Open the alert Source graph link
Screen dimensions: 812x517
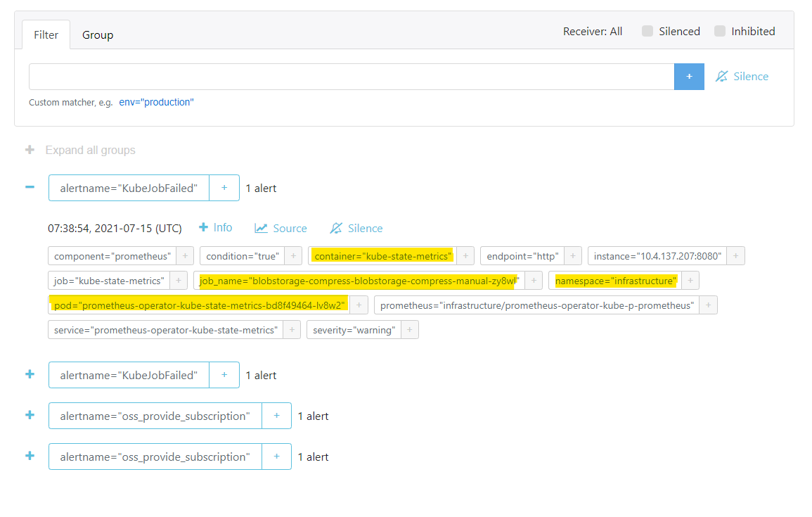(281, 229)
